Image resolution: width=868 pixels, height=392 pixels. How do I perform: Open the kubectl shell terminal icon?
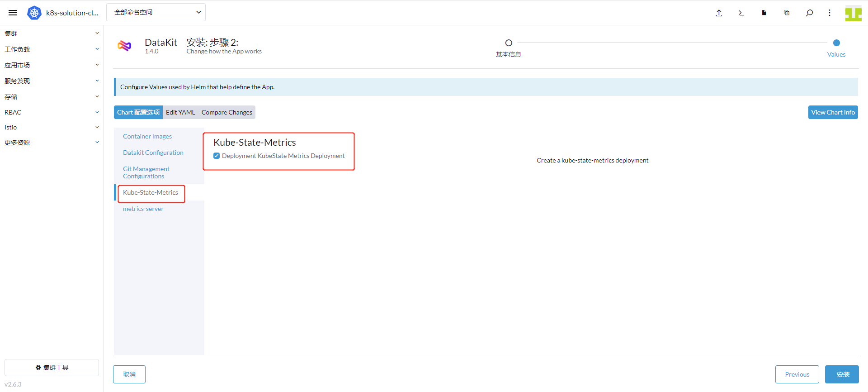click(x=741, y=13)
